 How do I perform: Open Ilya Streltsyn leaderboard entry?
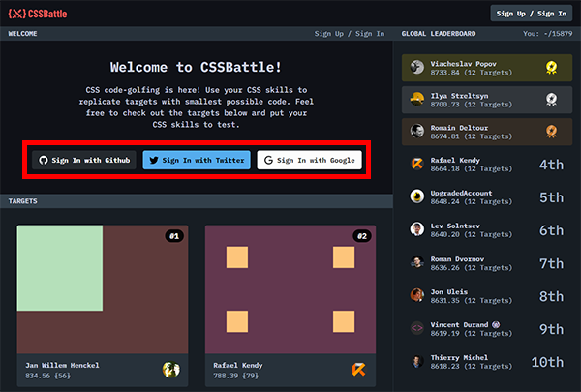[x=487, y=100]
